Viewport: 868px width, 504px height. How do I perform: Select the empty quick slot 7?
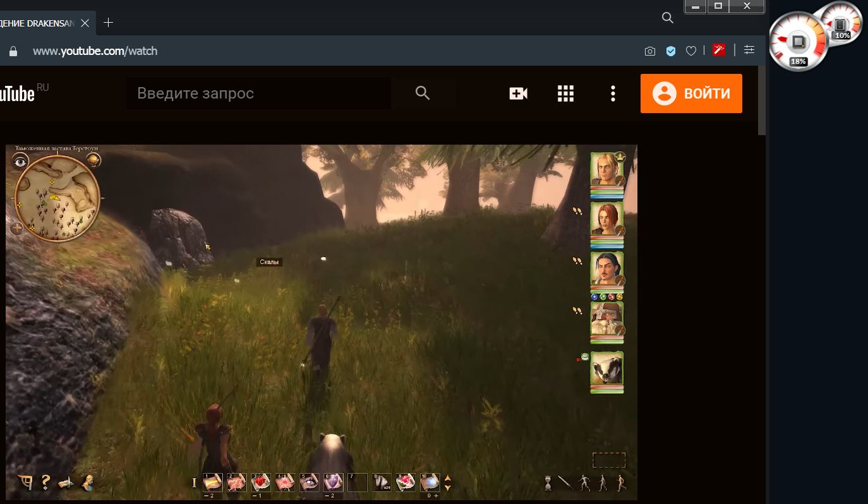[357, 482]
